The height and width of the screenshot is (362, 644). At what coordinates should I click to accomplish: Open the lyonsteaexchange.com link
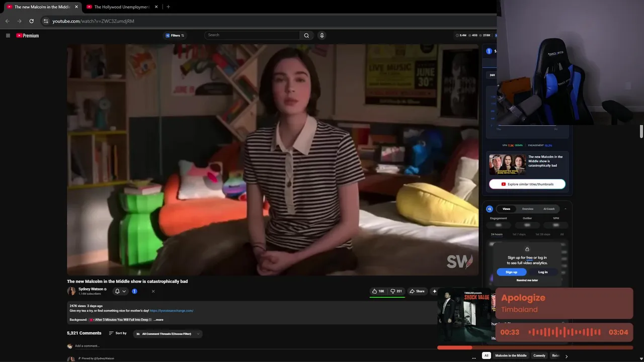(172, 311)
